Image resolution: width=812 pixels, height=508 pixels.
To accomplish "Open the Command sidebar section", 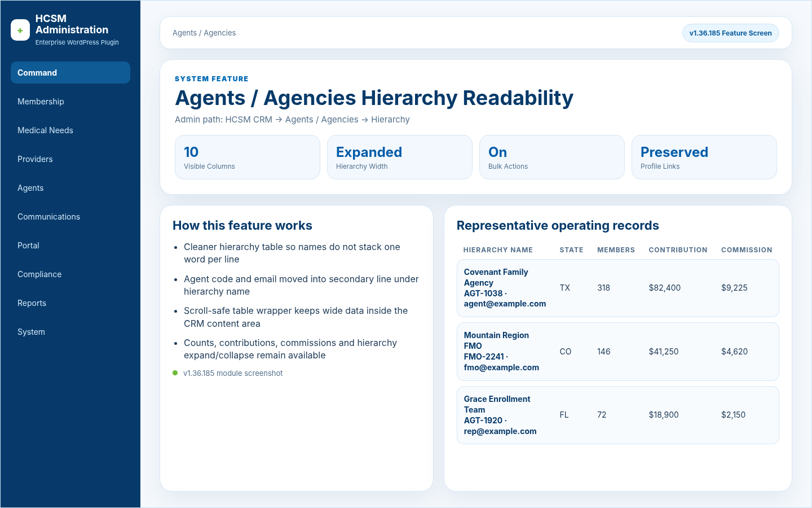I will point(70,73).
